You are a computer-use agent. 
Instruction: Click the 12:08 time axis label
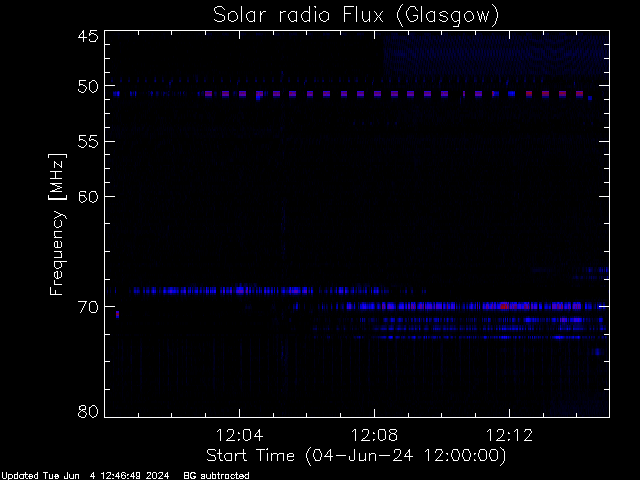coord(374,435)
